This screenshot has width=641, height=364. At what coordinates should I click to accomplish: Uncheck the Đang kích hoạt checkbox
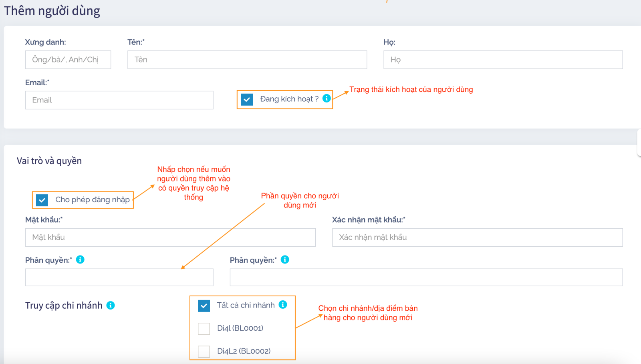(247, 99)
